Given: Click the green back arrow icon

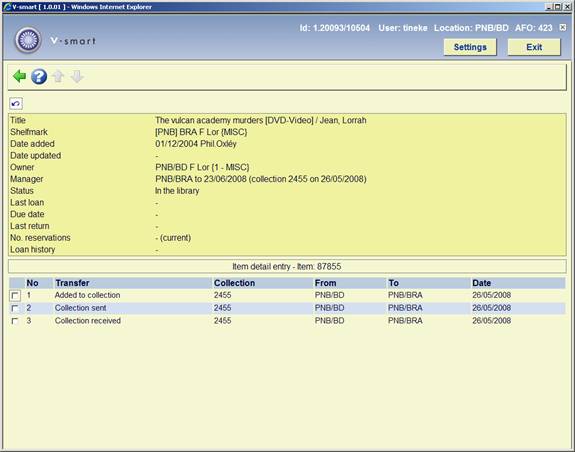Looking at the screenshot, I should click(x=19, y=77).
